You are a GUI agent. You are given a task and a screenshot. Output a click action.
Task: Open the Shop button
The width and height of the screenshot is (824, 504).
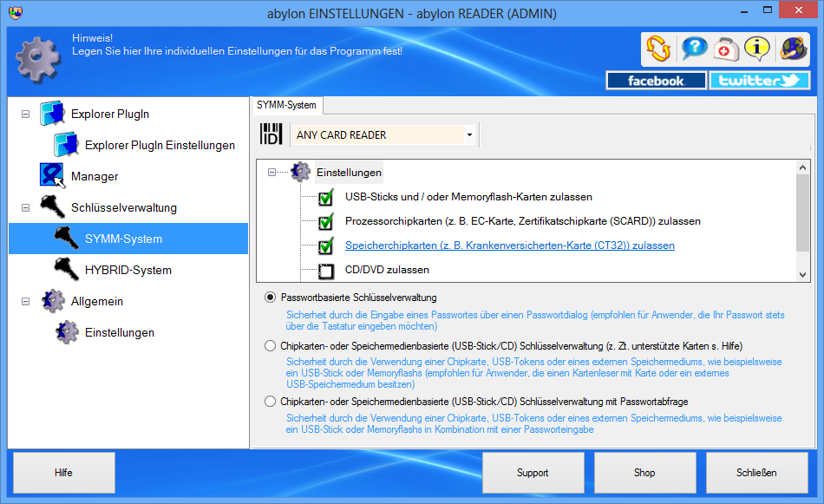point(644,473)
